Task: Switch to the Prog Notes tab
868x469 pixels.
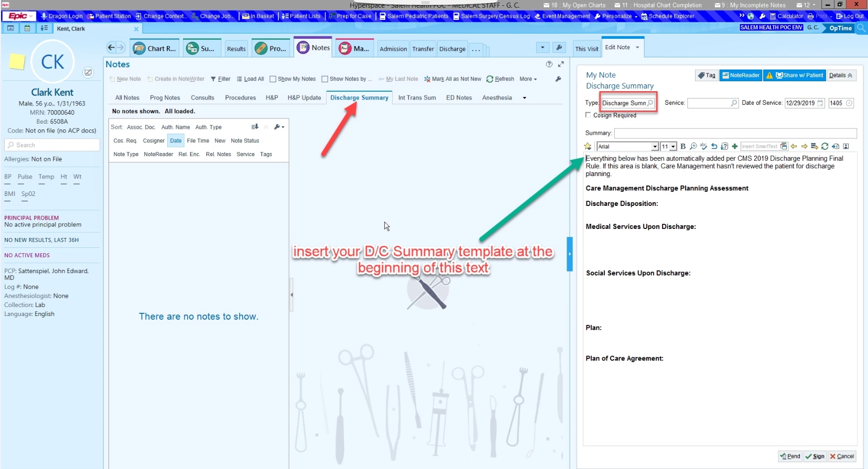Action: [x=165, y=98]
